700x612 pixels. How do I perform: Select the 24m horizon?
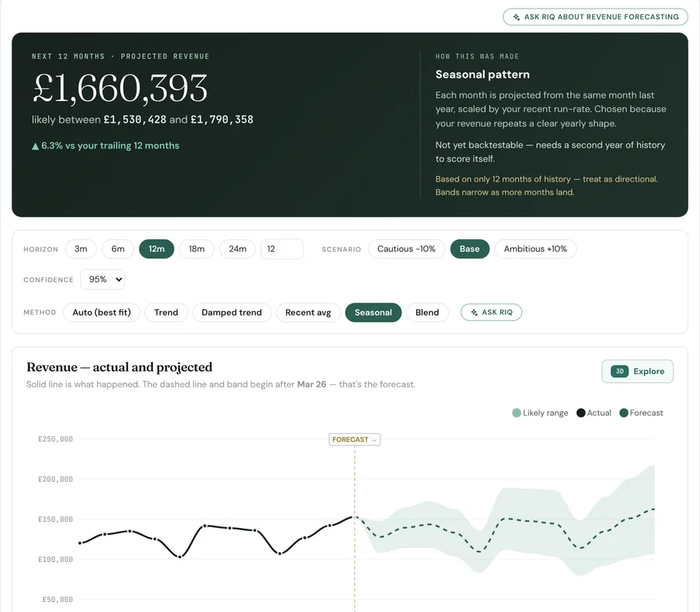[x=238, y=249]
